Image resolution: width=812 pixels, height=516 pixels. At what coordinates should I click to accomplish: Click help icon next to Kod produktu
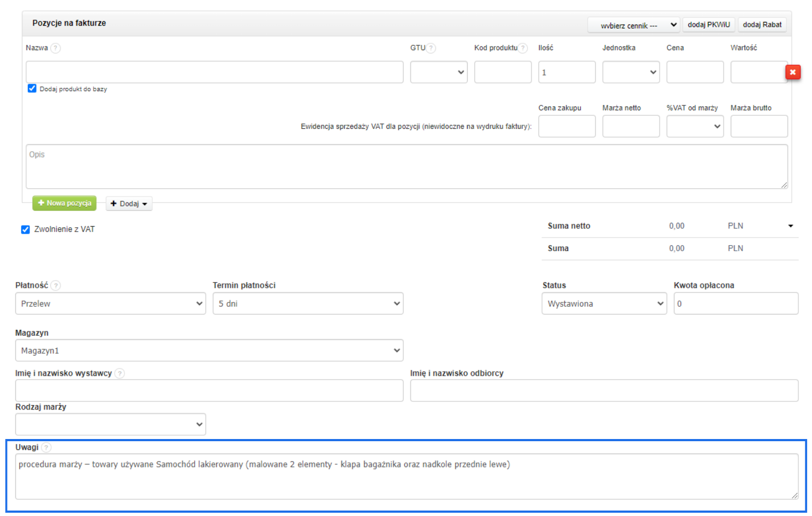[x=523, y=48]
